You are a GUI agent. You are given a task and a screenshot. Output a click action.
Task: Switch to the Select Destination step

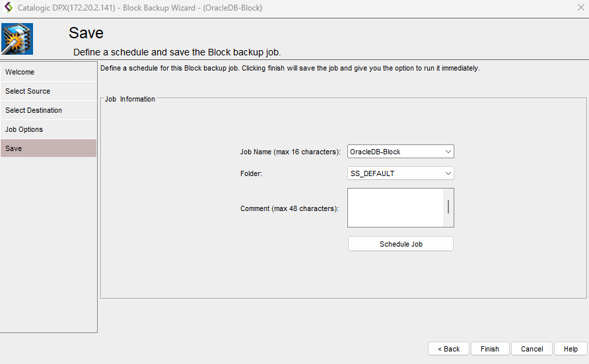[34, 110]
